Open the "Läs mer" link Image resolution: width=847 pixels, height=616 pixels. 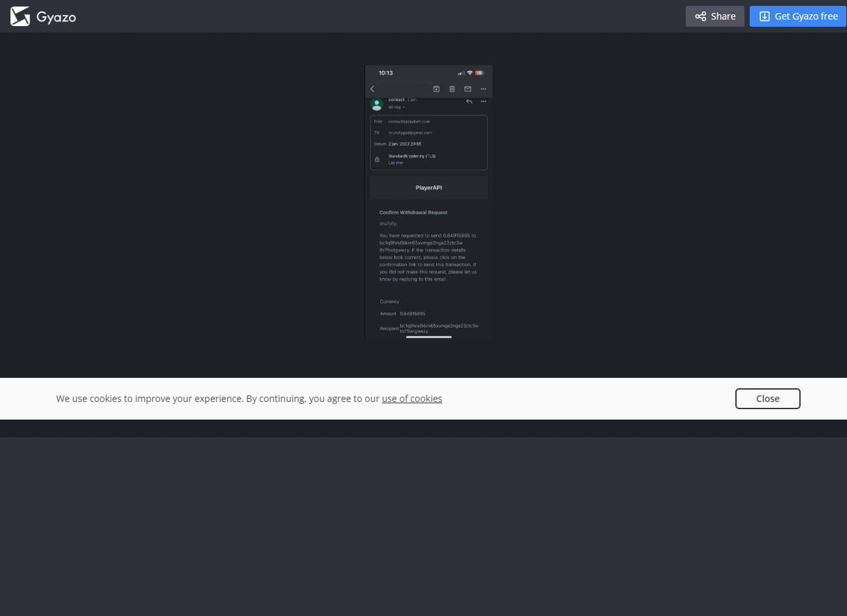click(396, 162)
